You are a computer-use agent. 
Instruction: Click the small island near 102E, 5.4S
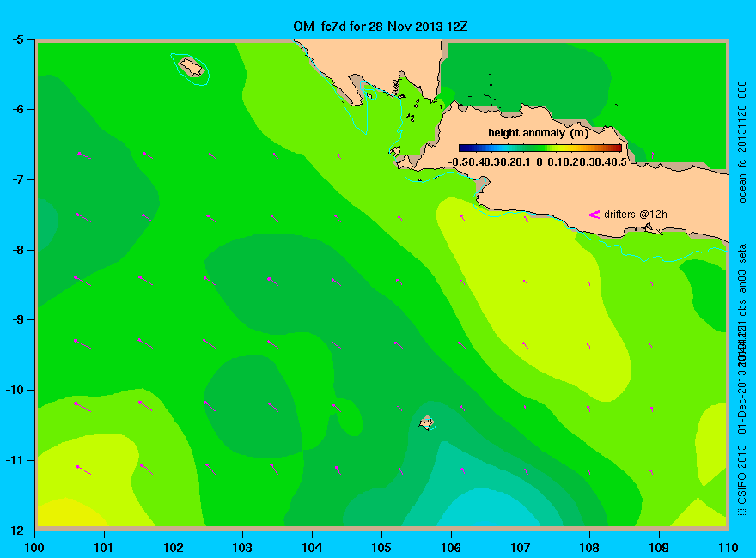point(192,67)
